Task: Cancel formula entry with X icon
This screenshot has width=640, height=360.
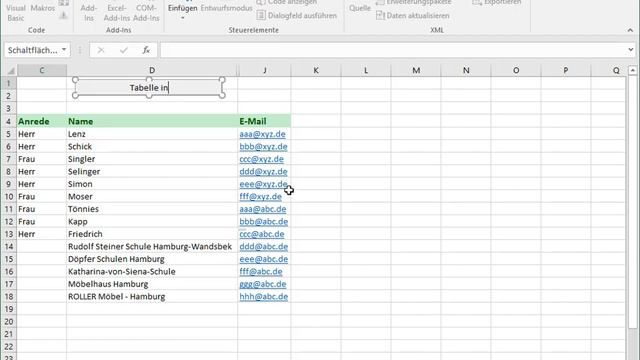Action: (x=101, y=50)
